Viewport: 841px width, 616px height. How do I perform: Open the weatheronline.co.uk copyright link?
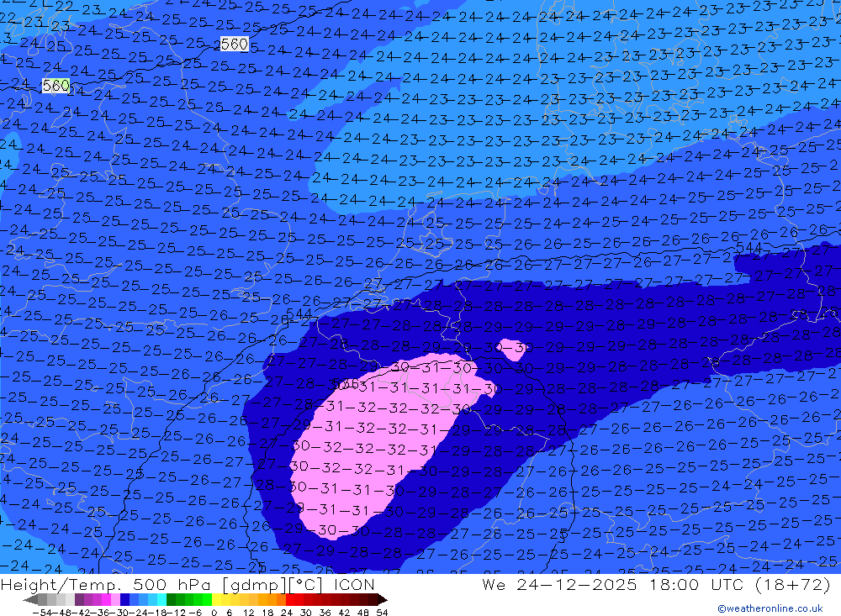(x=770, y=608)
